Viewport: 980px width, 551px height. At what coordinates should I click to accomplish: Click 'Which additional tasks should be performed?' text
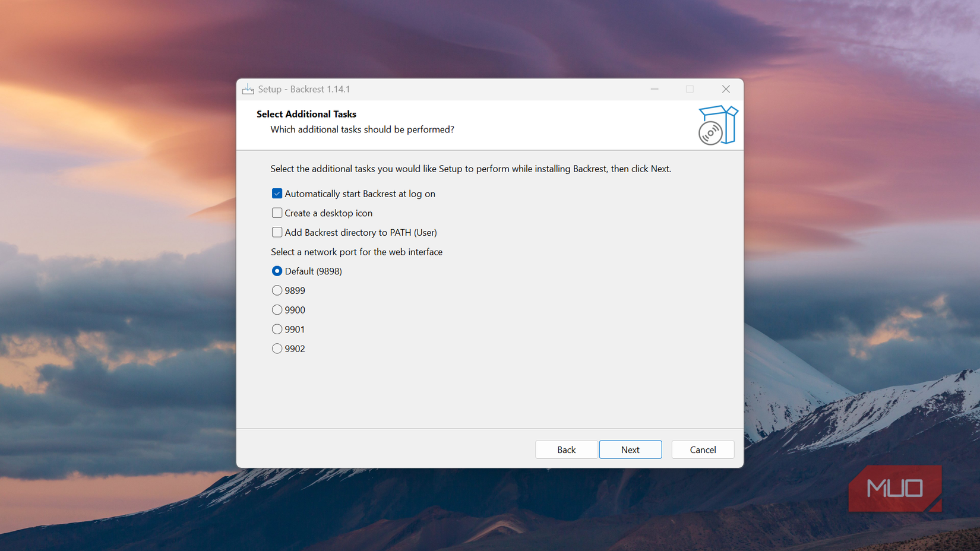(x=362, y=129)
